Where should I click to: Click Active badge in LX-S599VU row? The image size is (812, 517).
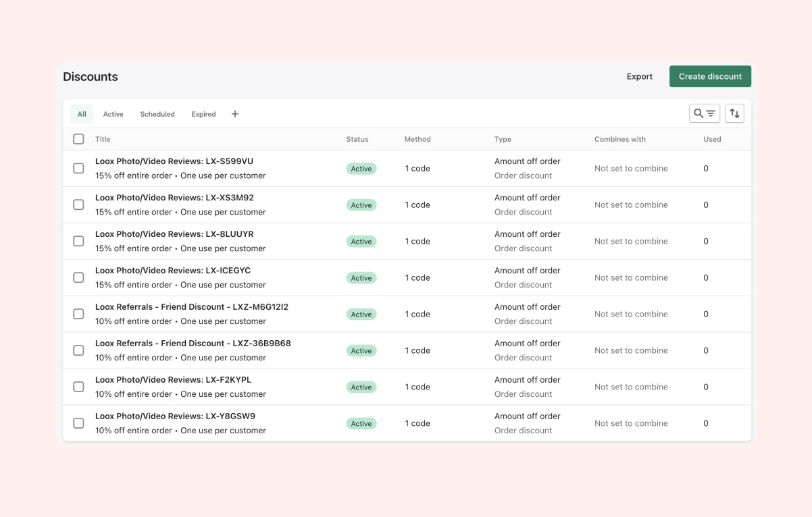[x=361, y=169]
